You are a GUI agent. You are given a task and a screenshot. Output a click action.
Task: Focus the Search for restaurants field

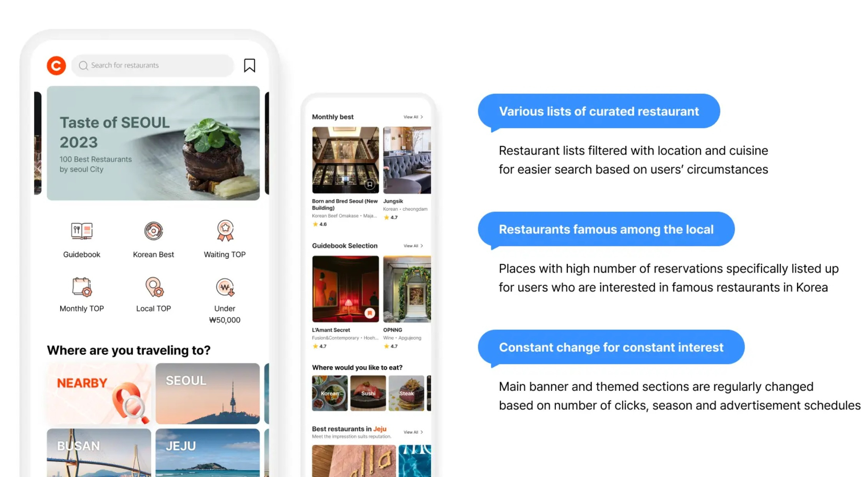tap(153, 65)
